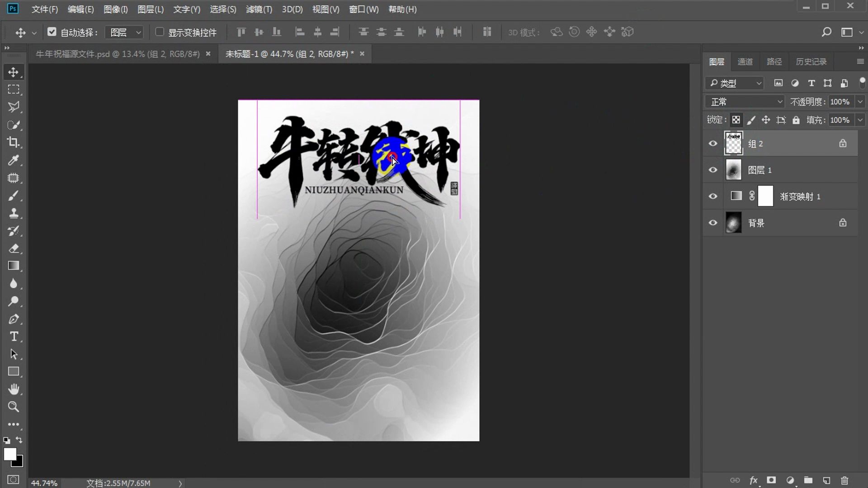Image resolution: width=868 pixels, height=488 pixels.
Task: Select the Brush tool
Action: (14, 195)
